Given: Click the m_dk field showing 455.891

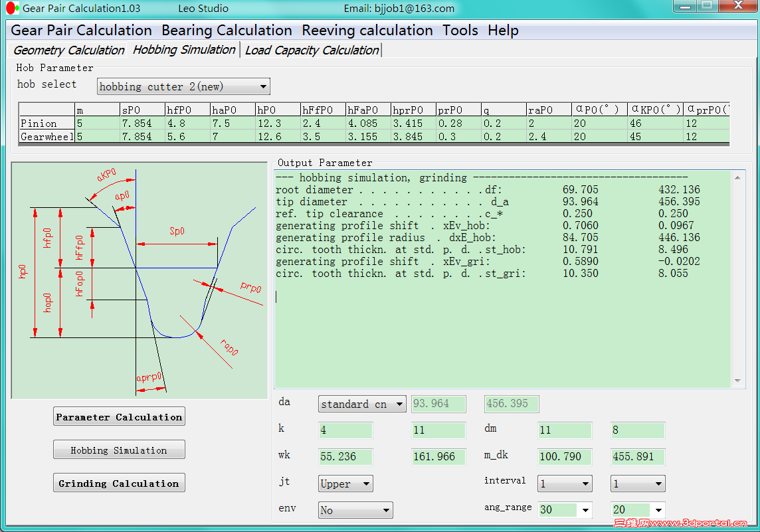Looking at the screenshot, I should coord(637,456).
